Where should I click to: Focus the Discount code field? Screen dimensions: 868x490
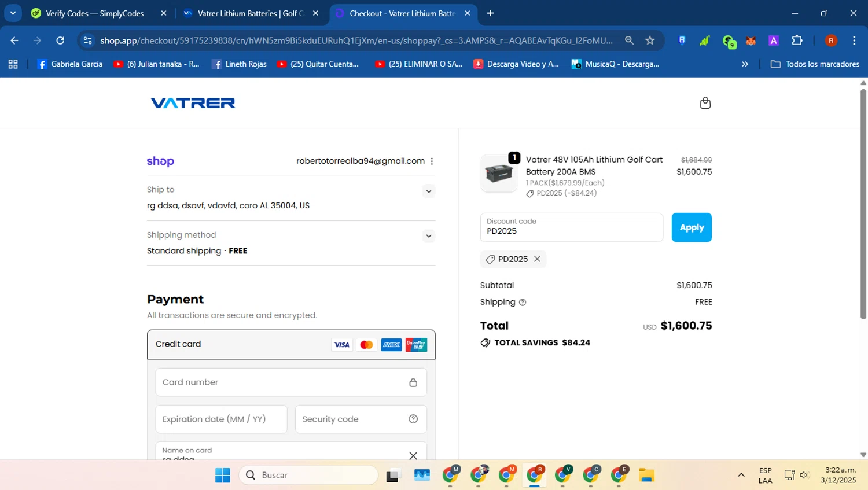click(571, 227)
